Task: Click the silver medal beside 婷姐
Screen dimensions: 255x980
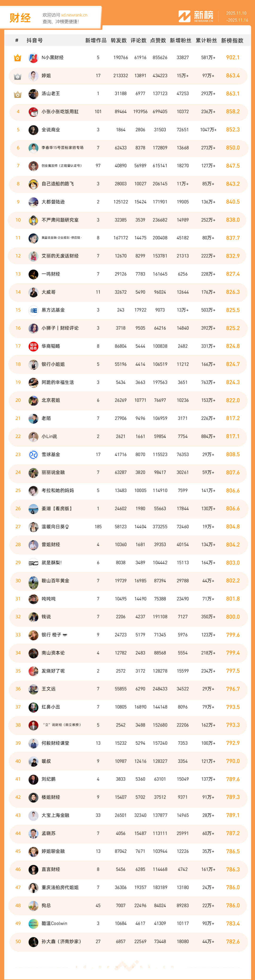Action: point(17,76)
